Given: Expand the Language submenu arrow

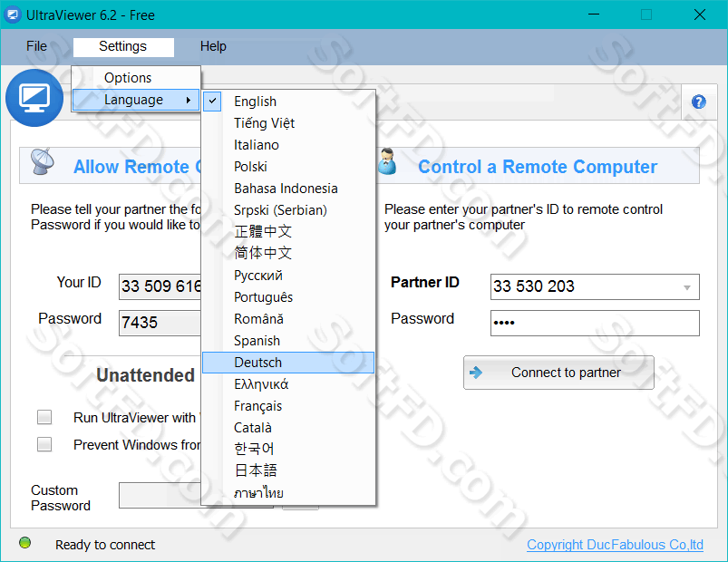Looking at the screenshot, I should 188,100.
